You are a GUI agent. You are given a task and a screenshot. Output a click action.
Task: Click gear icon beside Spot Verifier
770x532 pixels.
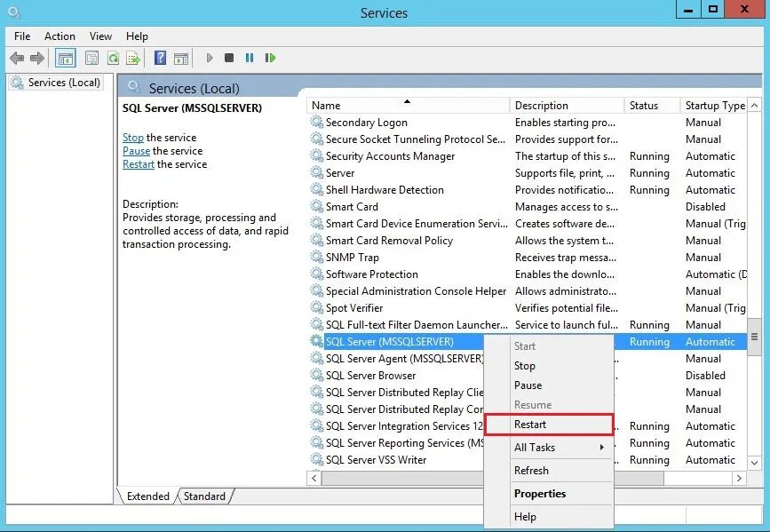[x=317, y=307]
